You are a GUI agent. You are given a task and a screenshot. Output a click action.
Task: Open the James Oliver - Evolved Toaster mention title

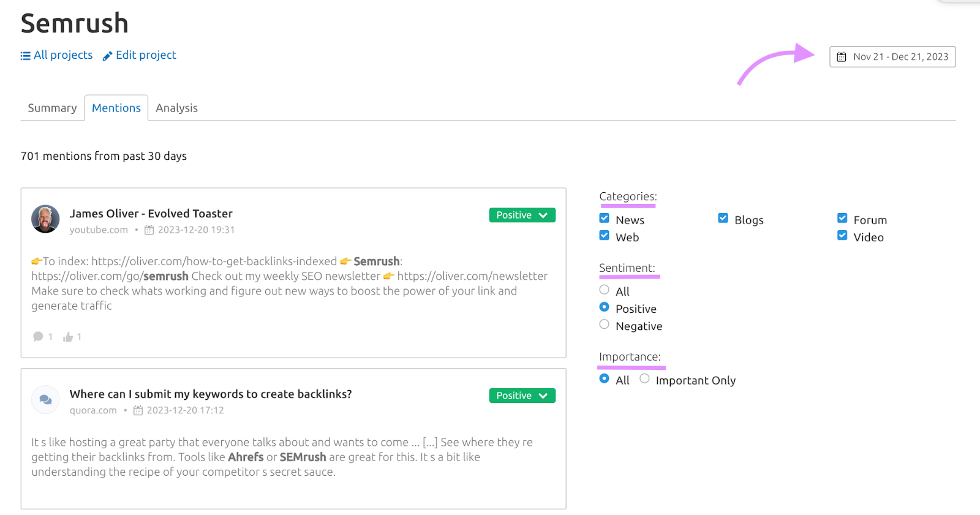[x=151, y=214]
